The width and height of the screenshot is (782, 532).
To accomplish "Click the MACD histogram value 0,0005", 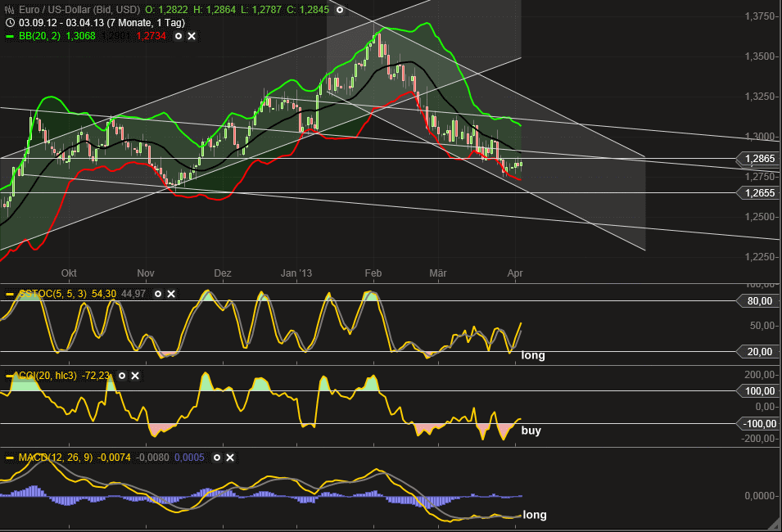I will click(x=189, y=458).
